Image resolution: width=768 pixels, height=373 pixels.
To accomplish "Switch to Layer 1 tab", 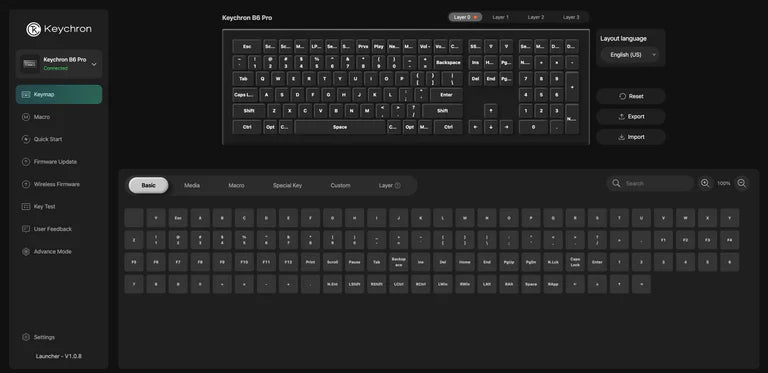I will tap(501, 17).
